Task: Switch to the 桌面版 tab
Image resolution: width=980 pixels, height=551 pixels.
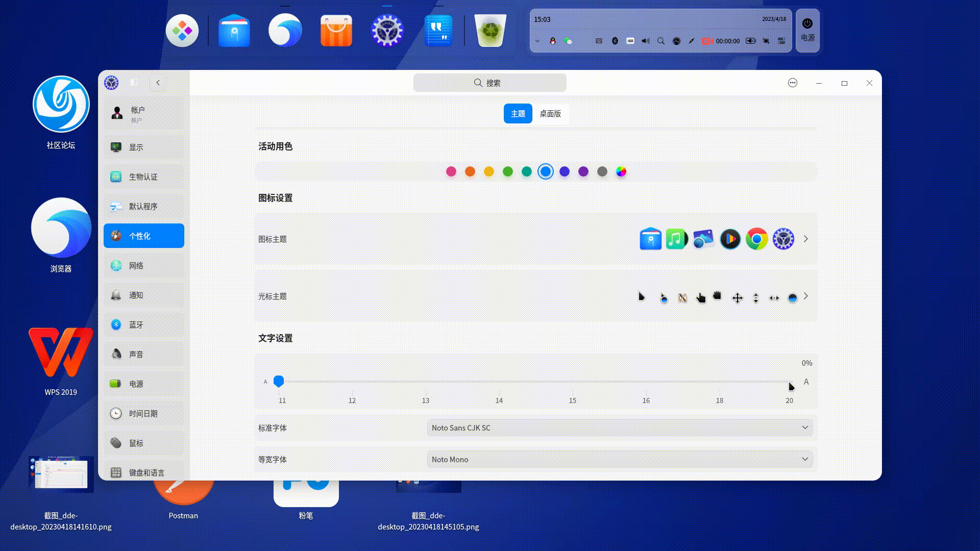Action: pyautogui.click(x=550, y=114)
